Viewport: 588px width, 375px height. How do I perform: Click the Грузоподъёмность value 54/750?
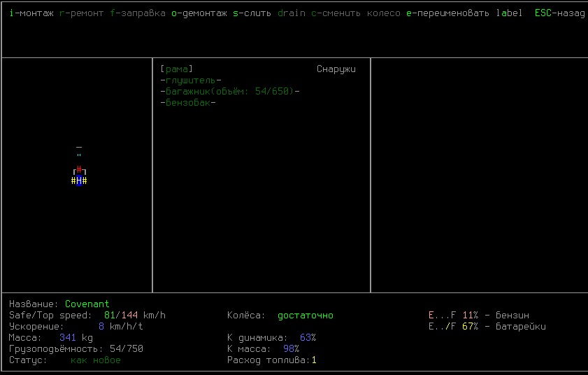point(127,348)
